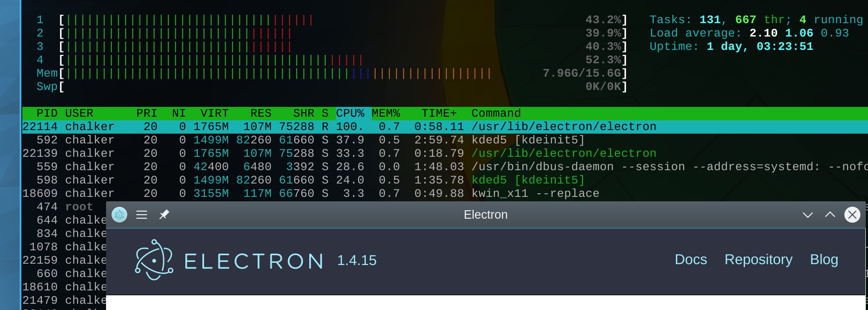Click the 7.96G/15.6G memory value
This screenshot has height=310, width=868.
581,73
